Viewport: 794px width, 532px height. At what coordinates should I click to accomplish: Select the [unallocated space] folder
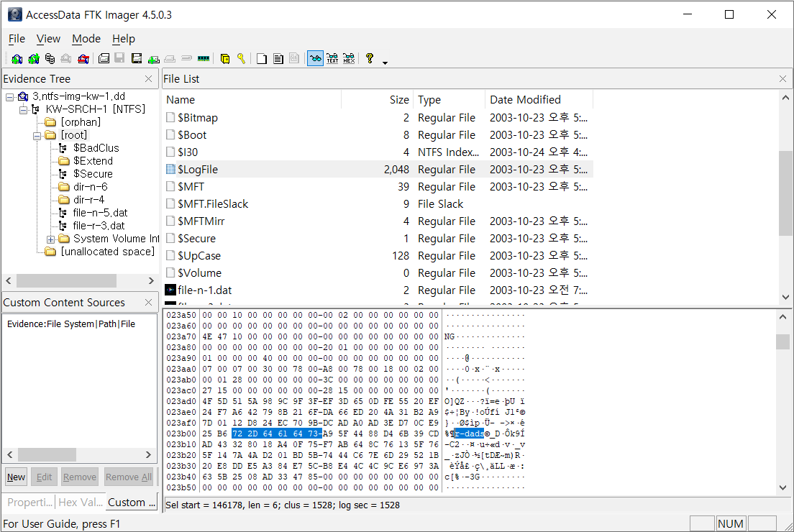tap(107, 252)
